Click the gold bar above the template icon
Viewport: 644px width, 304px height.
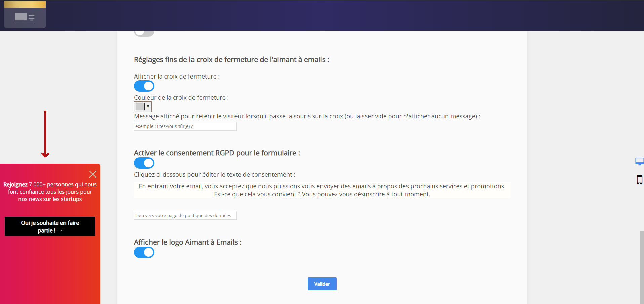25,4
